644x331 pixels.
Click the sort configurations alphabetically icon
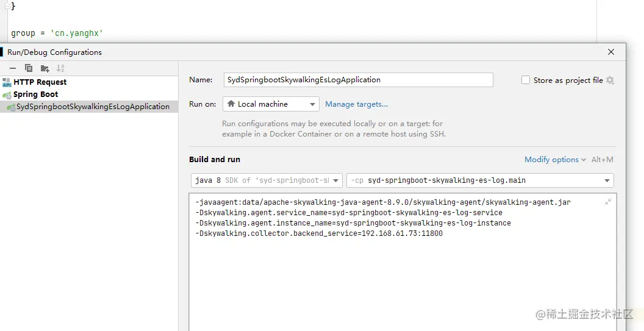pyautogui.click(x=60, y=68)
